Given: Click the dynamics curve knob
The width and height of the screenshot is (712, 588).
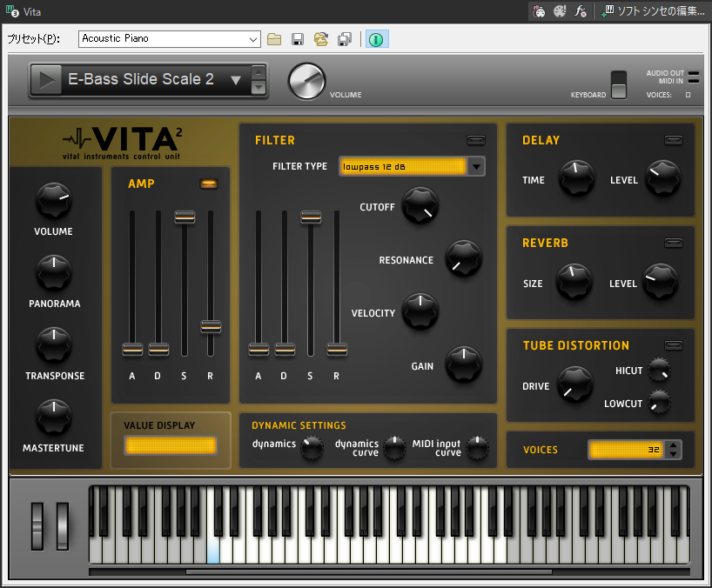Looking at the screenshot, I should click(394, 447).
